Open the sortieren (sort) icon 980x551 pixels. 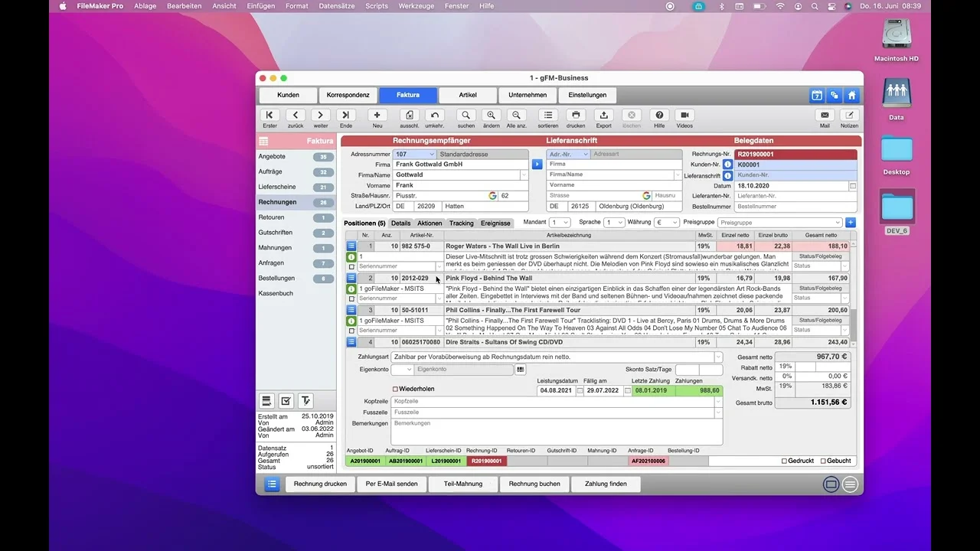(548, 115)
